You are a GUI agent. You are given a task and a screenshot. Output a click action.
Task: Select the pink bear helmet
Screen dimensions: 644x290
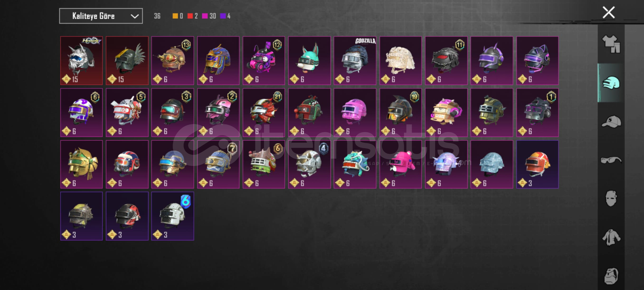[400, 164]
